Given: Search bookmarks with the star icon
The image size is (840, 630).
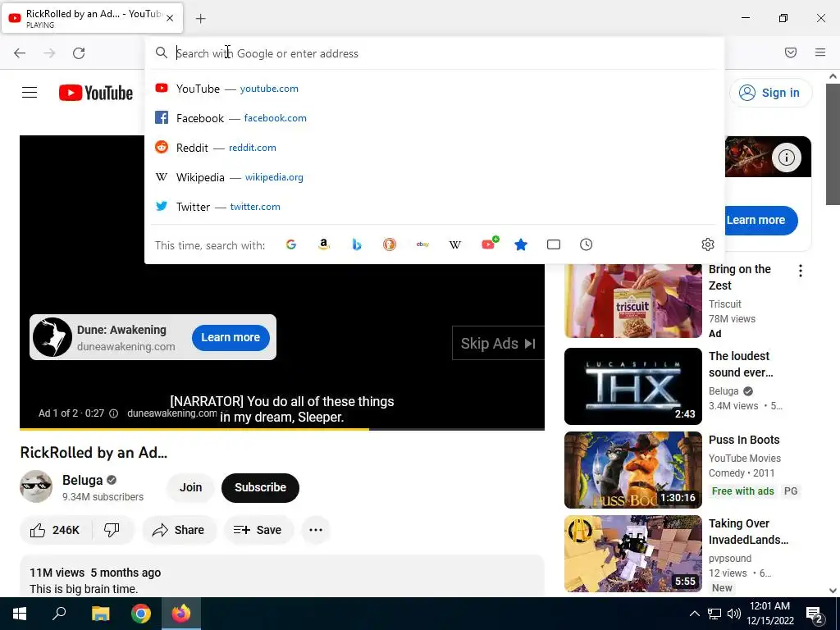Looking at the screenshot, I should [521, 244].
